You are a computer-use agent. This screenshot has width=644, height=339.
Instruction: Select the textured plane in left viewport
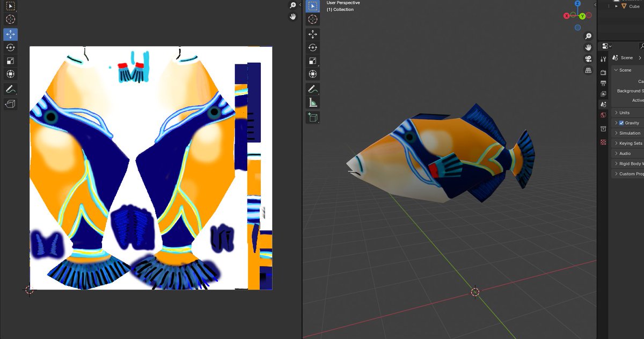151,168
